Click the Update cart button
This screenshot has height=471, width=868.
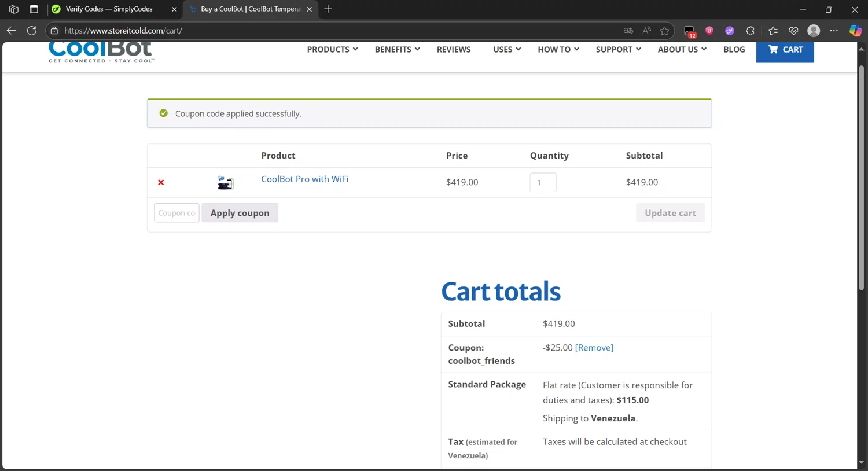pyautogui.click(x=670, y=213)
